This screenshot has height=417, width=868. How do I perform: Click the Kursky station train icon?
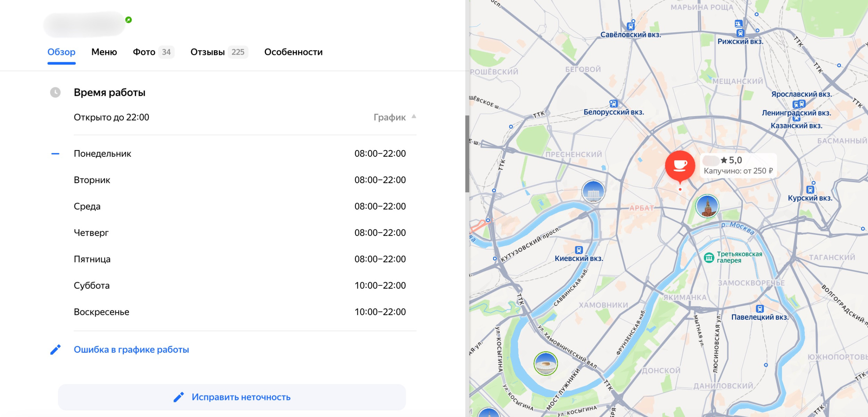(x=810, y=190)
